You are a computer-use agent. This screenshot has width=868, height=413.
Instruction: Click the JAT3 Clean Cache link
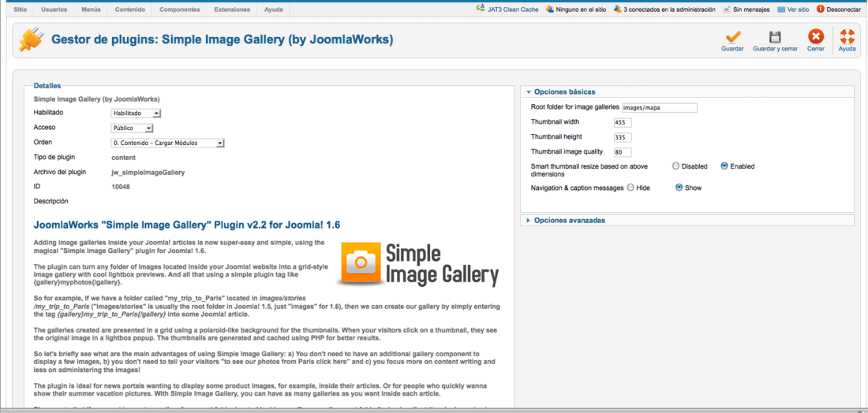tap(513, 9)
